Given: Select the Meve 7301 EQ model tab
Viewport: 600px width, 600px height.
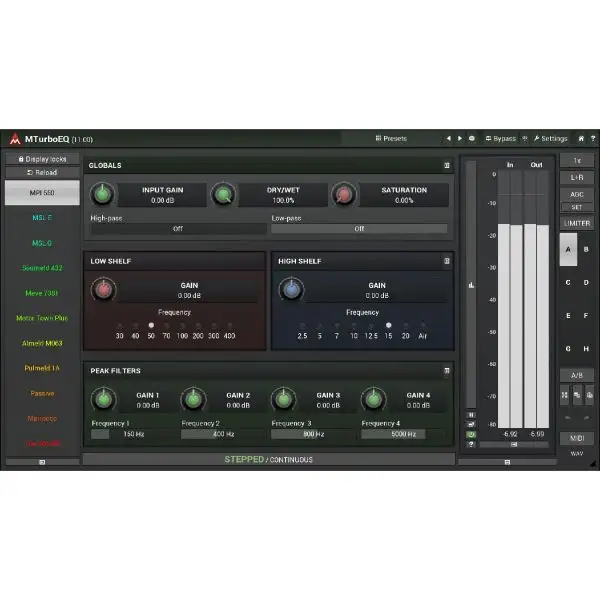Looking at the screenshot, I should pyautogui.click(x=42, y=293).
